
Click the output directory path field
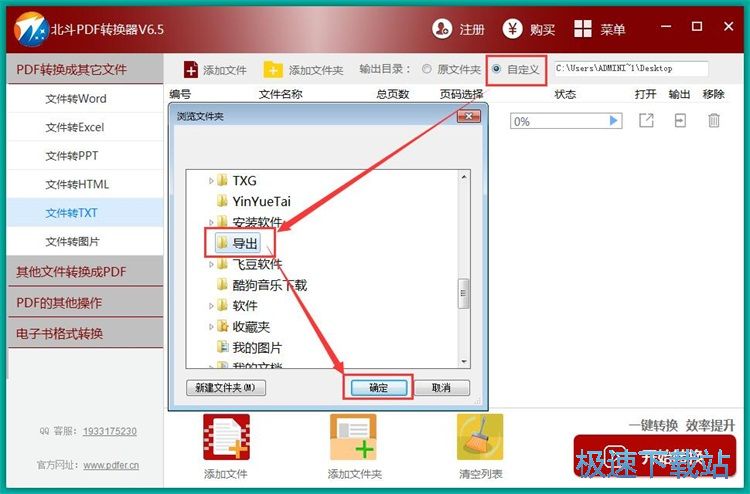click(x=631, y=68)
